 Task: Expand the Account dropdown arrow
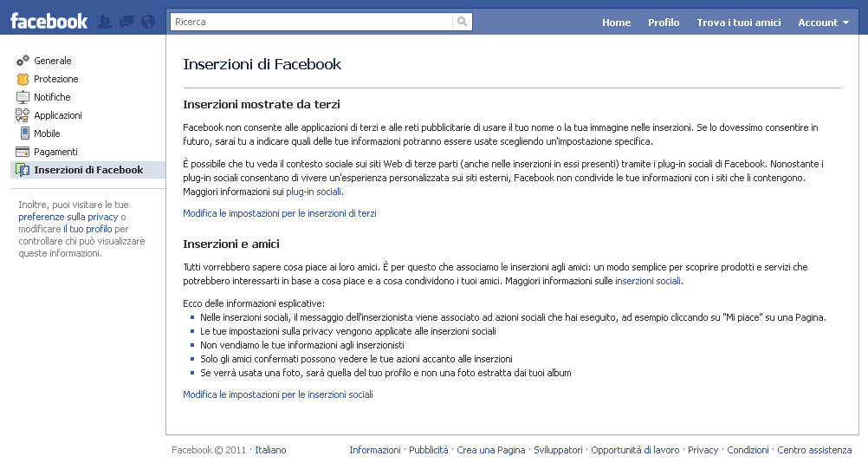(x=845, y=23)
